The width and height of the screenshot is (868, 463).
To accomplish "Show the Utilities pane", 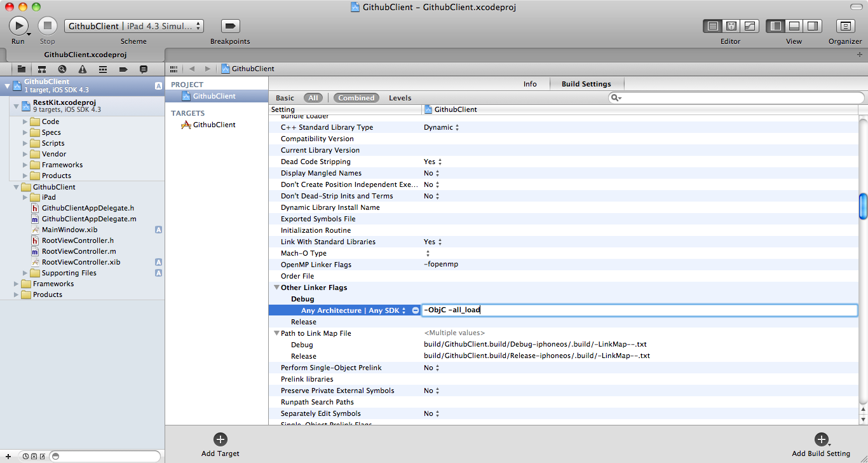I will pos(812,26).
